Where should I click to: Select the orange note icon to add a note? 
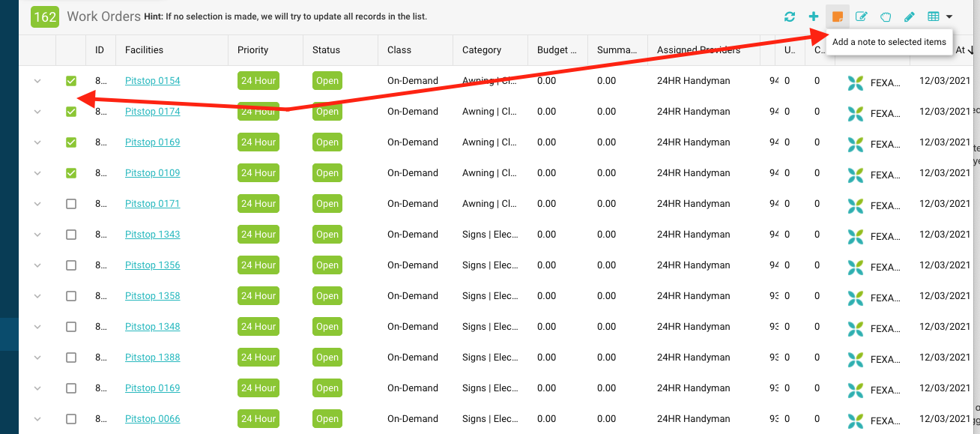(837, 16)
